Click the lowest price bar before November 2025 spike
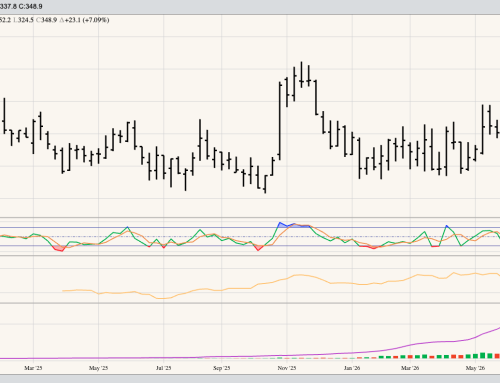 [x=265, y=184]
